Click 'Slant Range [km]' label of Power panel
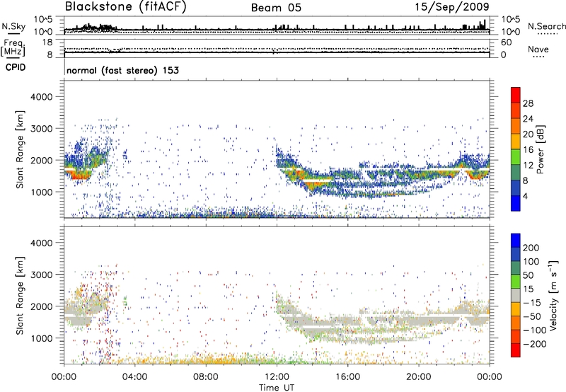566x392 pixels. click(x=21, y=149)
